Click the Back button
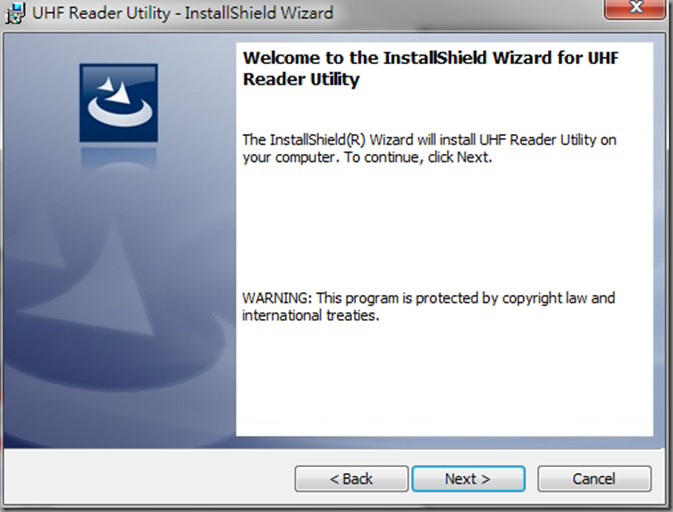The height and width of the screenshot is (512, 673). [351, 479]
